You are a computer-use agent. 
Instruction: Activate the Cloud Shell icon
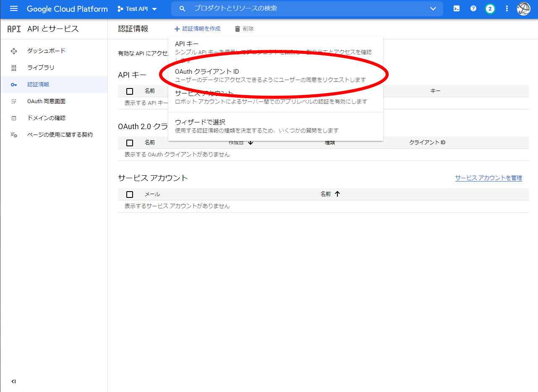[x=457, y=9]
